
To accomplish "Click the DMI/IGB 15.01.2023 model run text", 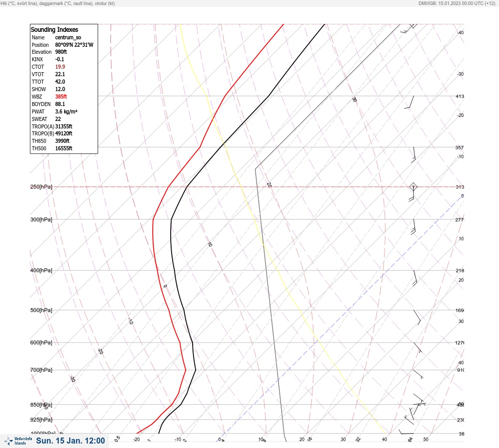I will click(457, 3).
